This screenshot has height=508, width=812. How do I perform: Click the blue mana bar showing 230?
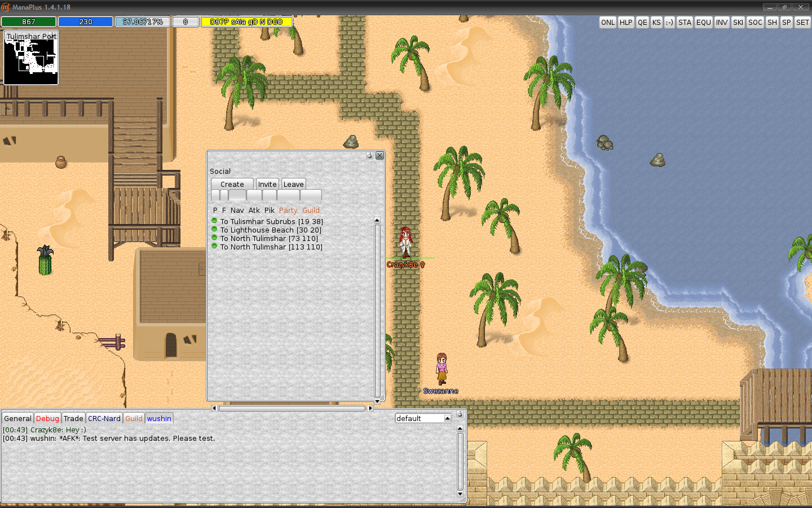pyautogui.click(x=86, y=21)
